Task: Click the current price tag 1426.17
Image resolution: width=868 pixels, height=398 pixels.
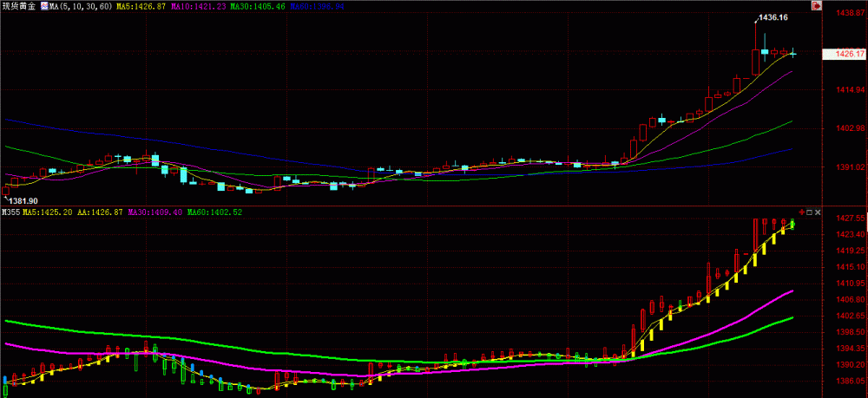Action: point(845,54)
